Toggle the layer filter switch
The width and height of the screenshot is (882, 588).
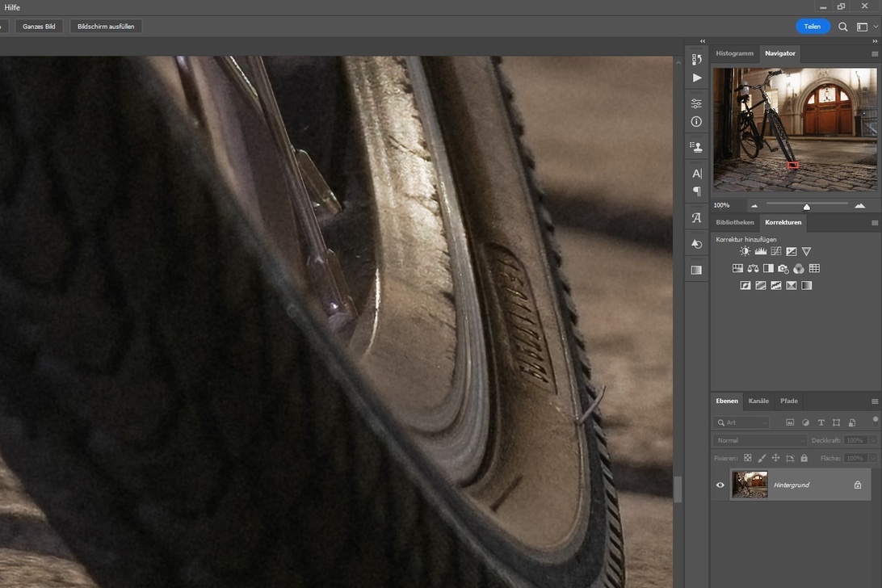coord(875,419)
